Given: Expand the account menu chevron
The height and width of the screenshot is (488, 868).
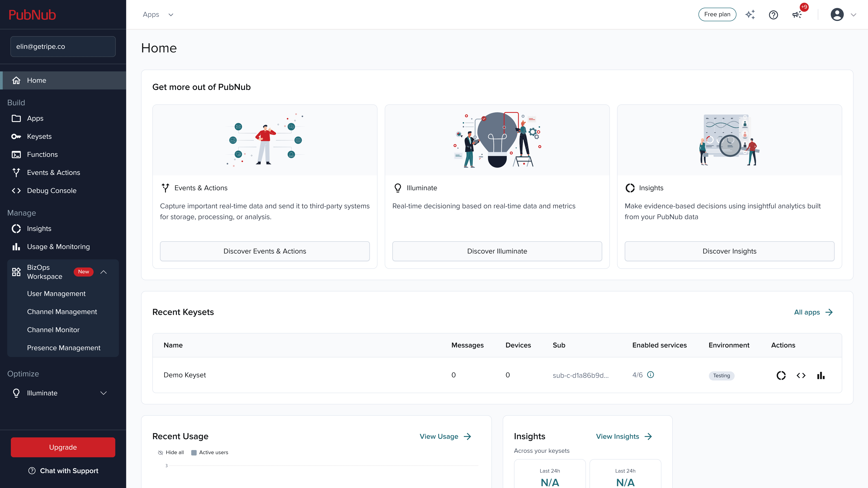Looking at the screenshot, I should point(854,15).
